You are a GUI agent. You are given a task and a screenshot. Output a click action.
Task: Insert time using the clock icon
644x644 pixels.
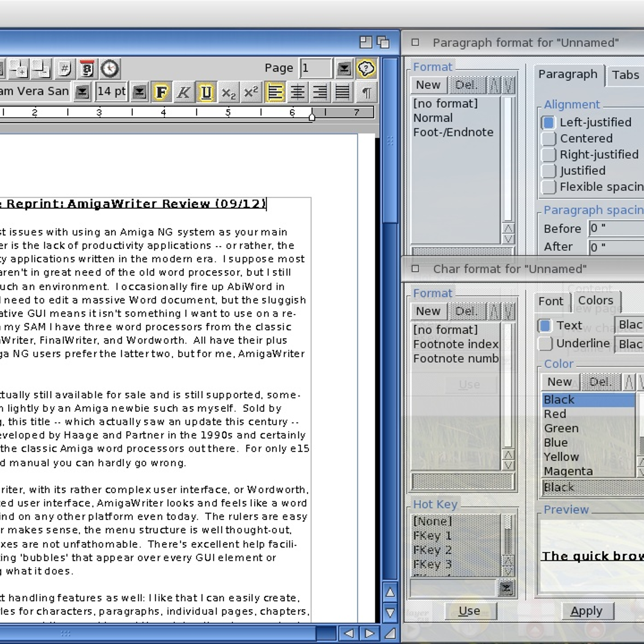110,68
